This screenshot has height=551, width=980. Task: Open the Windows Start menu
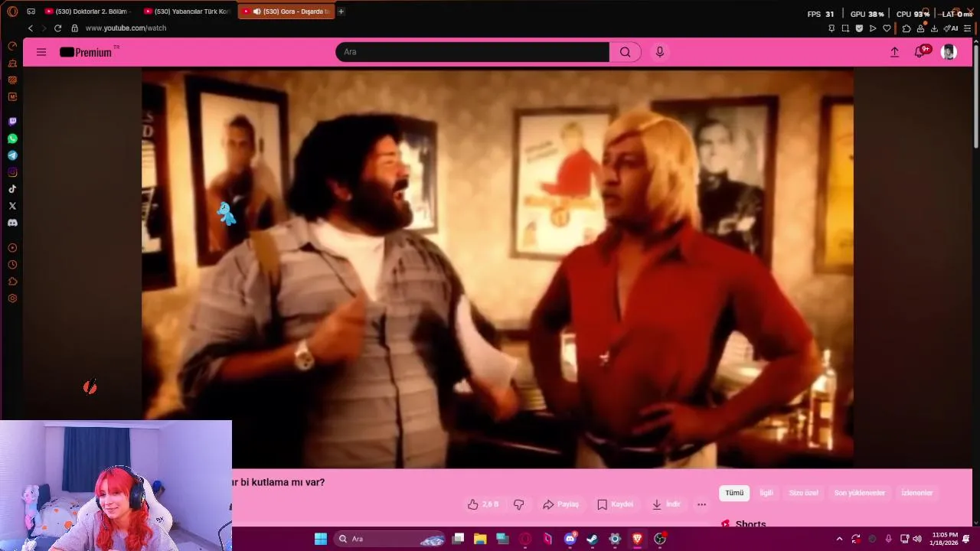click(x=321, y=539)
